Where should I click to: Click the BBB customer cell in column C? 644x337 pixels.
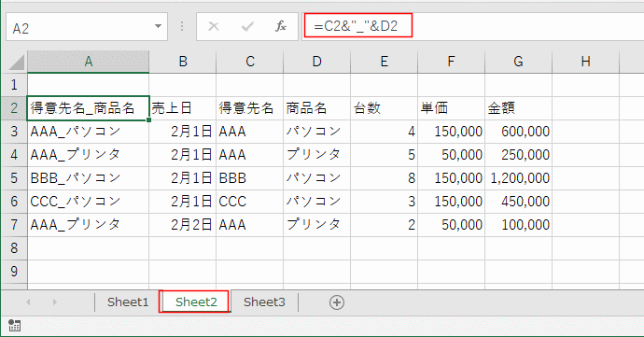pyautogui.click(x=250, y=178)
